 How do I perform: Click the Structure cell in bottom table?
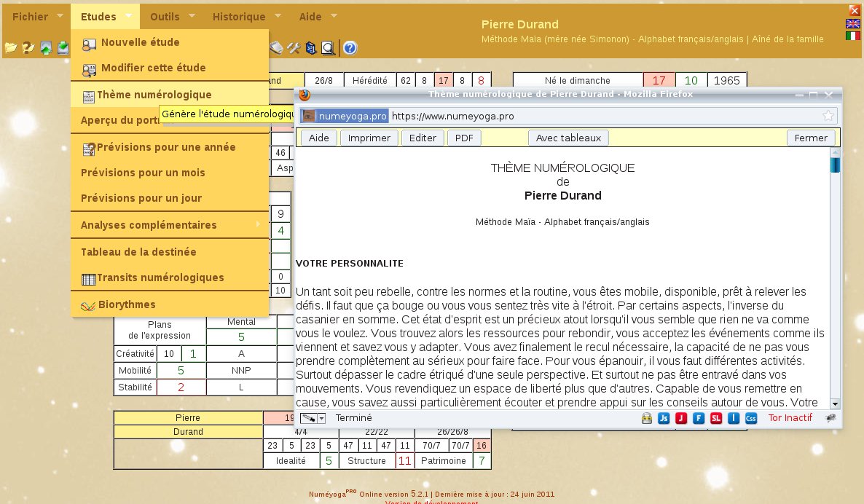[x=366, y=460]
